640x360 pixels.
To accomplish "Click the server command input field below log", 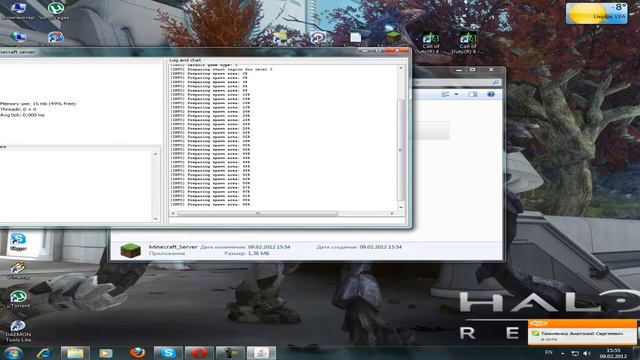I will 287,221.
